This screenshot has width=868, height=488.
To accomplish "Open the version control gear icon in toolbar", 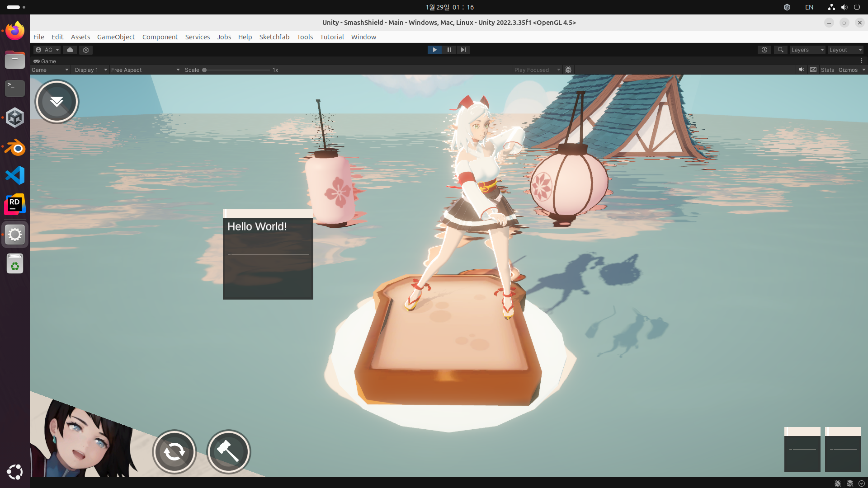I will (x=86, y=50).
